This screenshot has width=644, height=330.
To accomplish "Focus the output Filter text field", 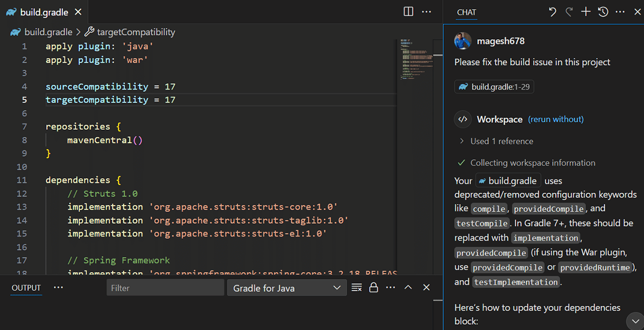I will (165, 288).
